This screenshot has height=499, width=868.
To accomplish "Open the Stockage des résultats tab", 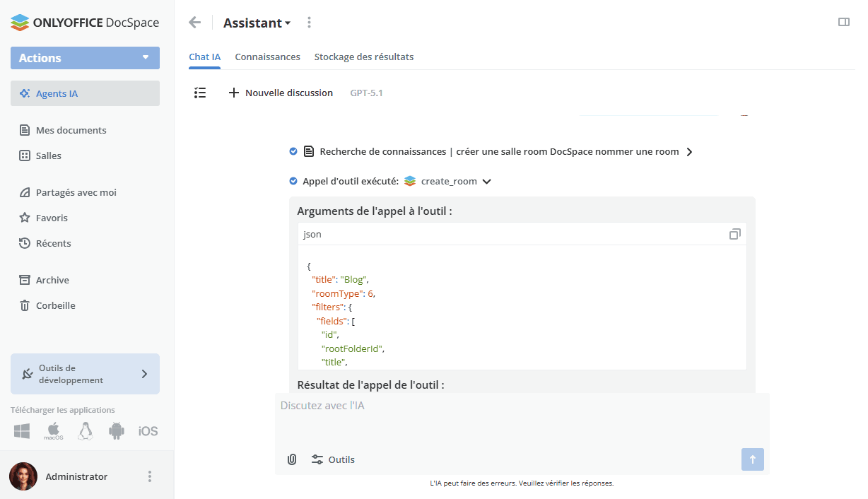I will click(x=364, y=57).
